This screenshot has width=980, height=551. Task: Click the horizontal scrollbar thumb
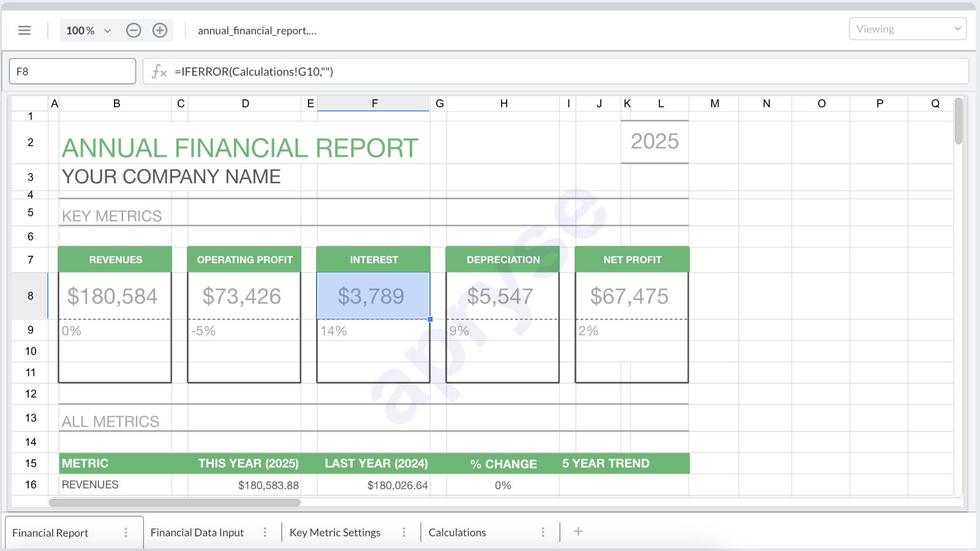click(175, 503)
